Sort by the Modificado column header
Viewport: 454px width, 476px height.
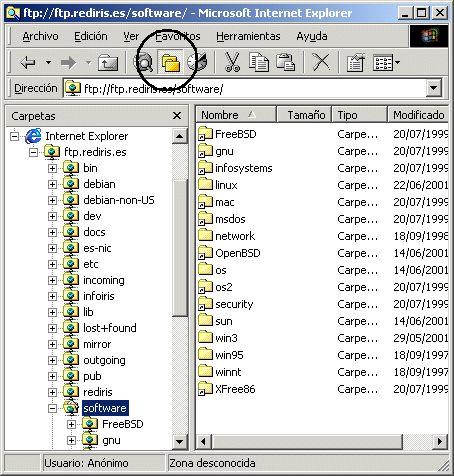[418, 115]
